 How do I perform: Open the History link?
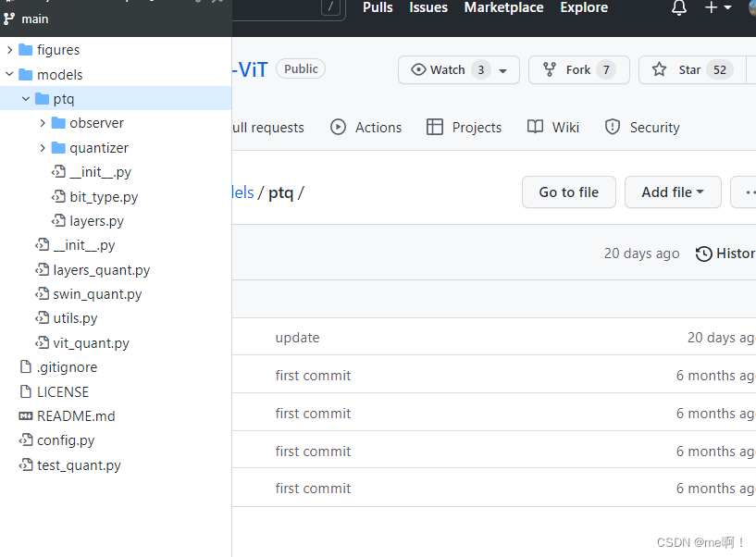(725, 254)
